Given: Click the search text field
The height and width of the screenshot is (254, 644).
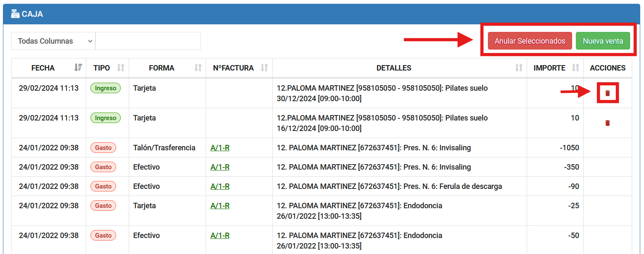Looking at the screenshot, I should point(148,41).
